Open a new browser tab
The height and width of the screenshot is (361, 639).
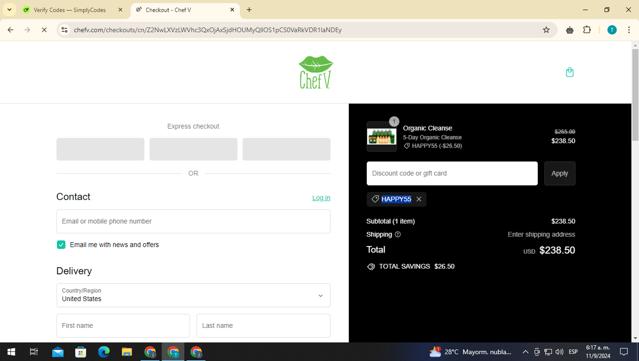coord(249,9)
